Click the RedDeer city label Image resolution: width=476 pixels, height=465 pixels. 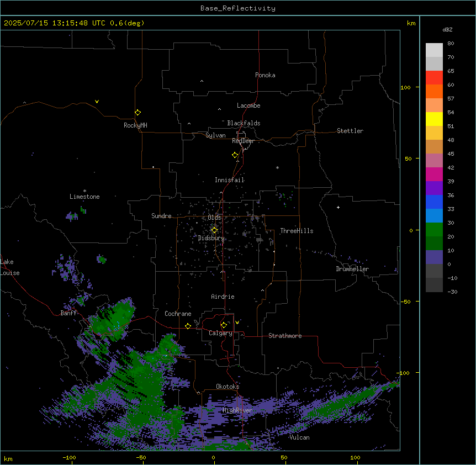243,141
